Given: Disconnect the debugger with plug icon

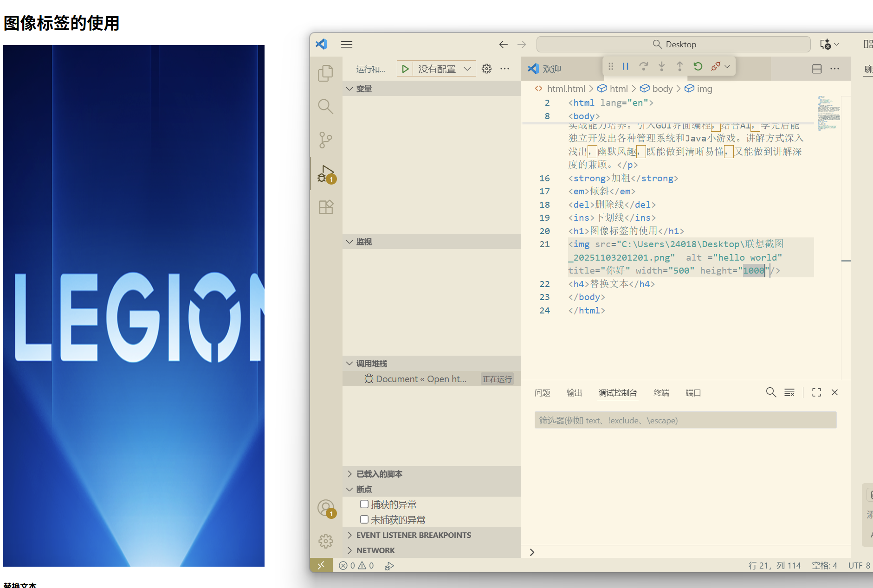Looking at the screenshot, I should tap(716, 66).
